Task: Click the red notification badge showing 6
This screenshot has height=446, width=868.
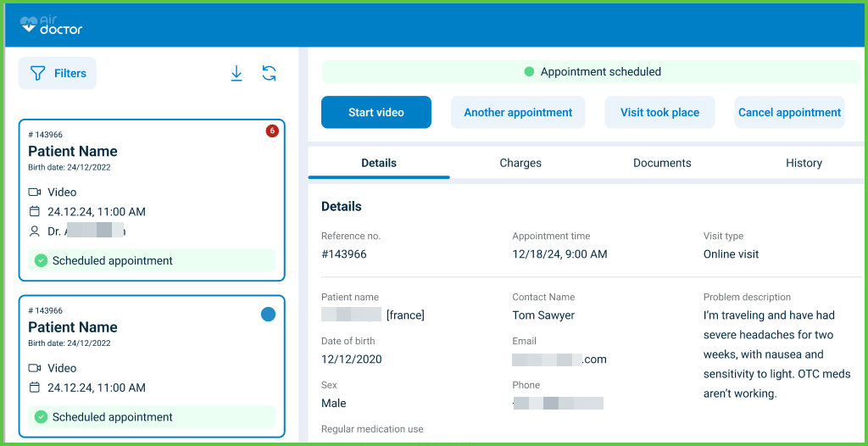Action: tap(272, 131)
